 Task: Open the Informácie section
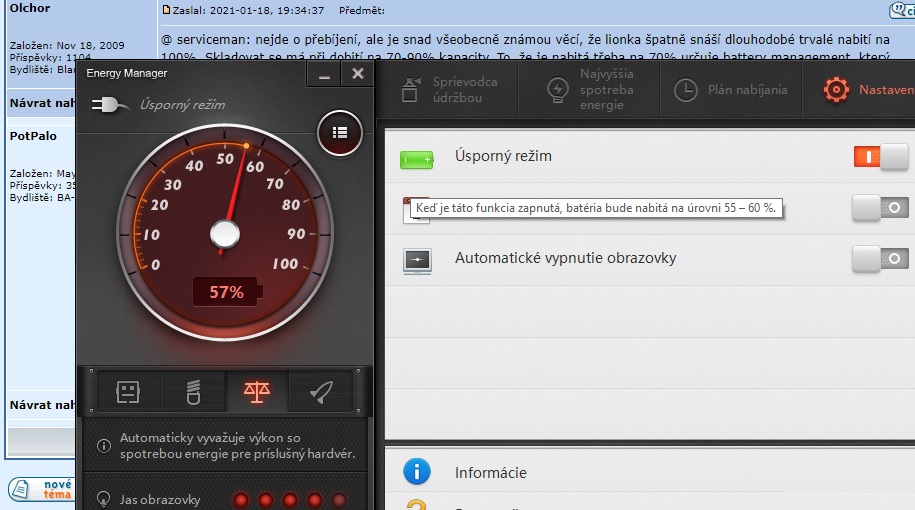pos(490,472)
